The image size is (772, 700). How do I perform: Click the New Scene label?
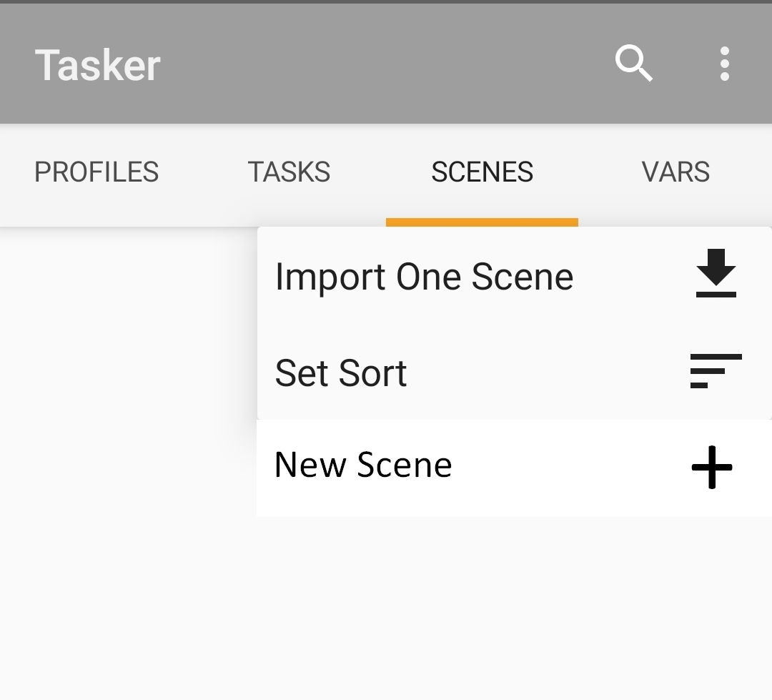point(363,465)
